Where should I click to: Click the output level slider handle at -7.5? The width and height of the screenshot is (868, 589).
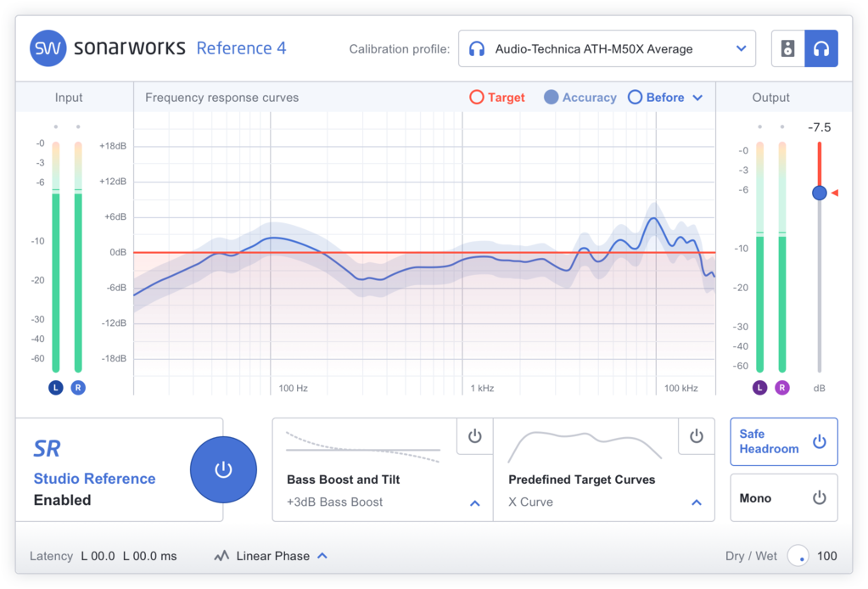click(819, 193)
